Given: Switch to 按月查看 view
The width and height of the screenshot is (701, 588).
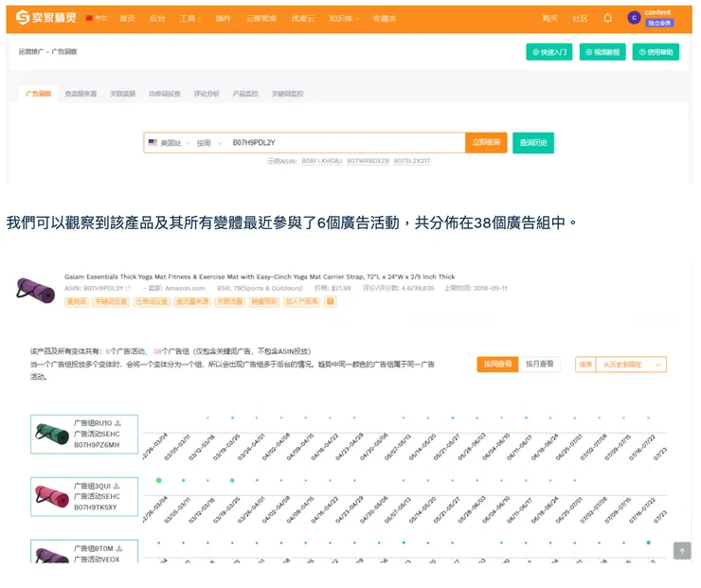Looking at the screenshot, I should click(x=539, y=365).
